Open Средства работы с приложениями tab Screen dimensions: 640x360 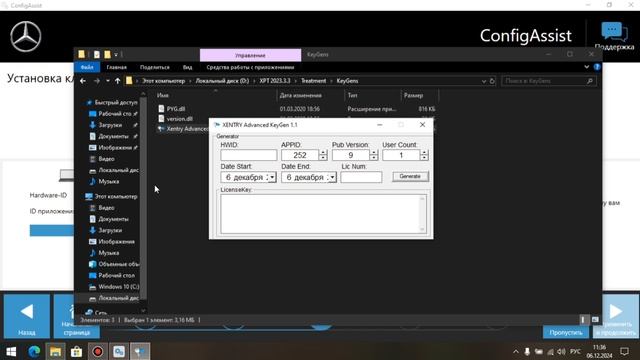coord(250,67)
